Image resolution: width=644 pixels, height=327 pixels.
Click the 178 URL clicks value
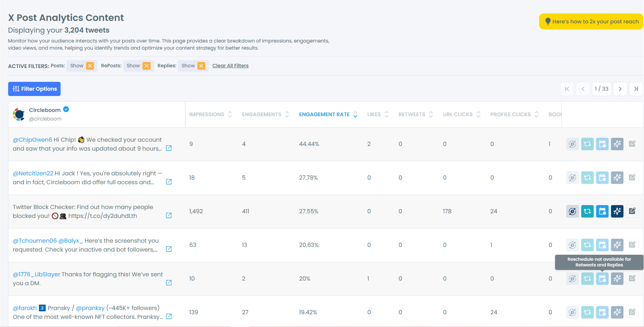(447, 211)
